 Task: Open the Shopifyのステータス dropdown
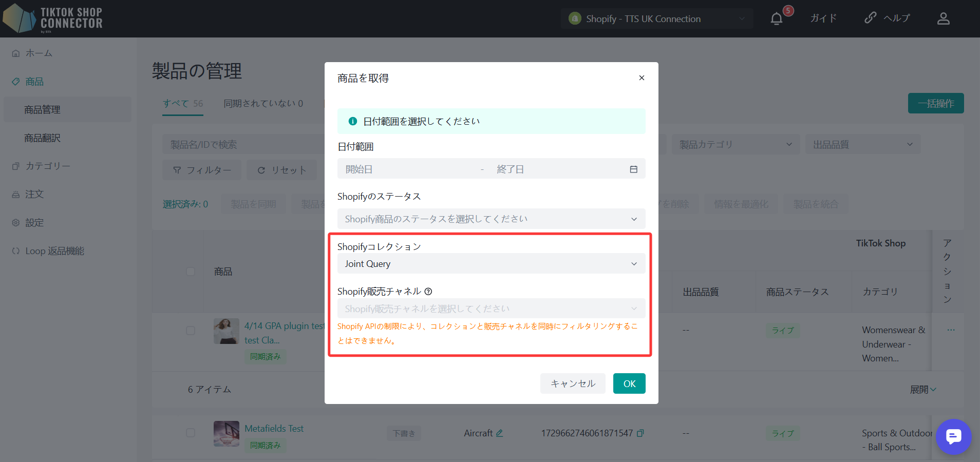coord(491,219)
